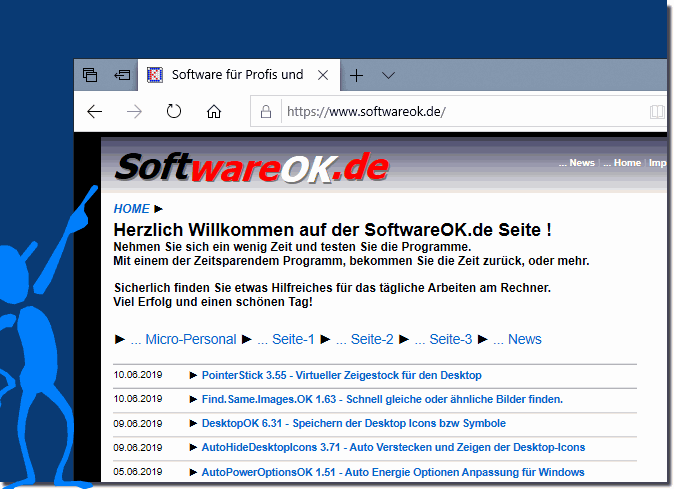
Task: Open reading view book icon
Action: pos(657,112)
